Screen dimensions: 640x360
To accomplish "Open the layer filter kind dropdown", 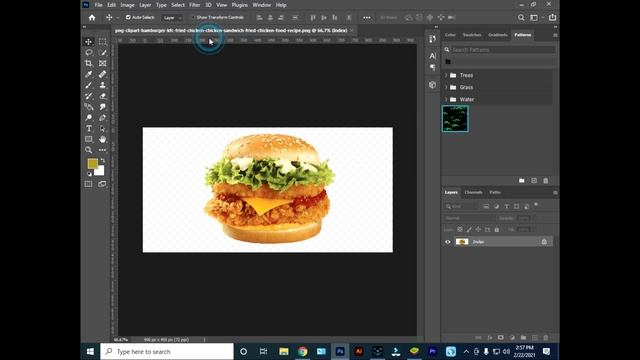I will [x=462, y=207].
